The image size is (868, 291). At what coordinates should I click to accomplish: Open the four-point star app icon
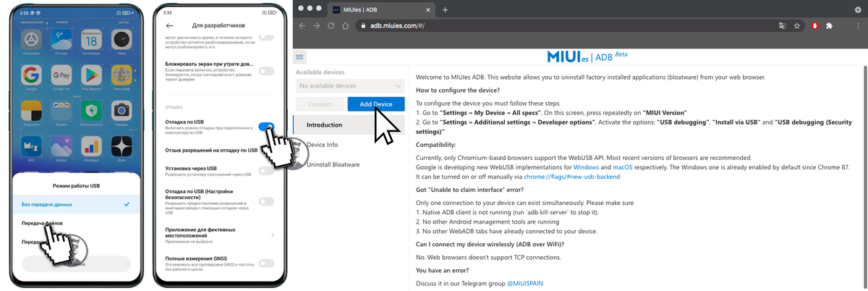[x=121, y=145]
